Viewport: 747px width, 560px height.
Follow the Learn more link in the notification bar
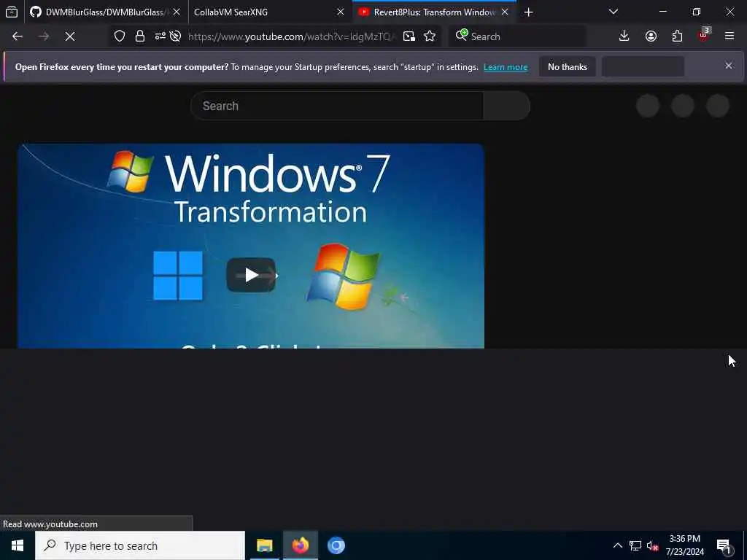tap(506, 67)
